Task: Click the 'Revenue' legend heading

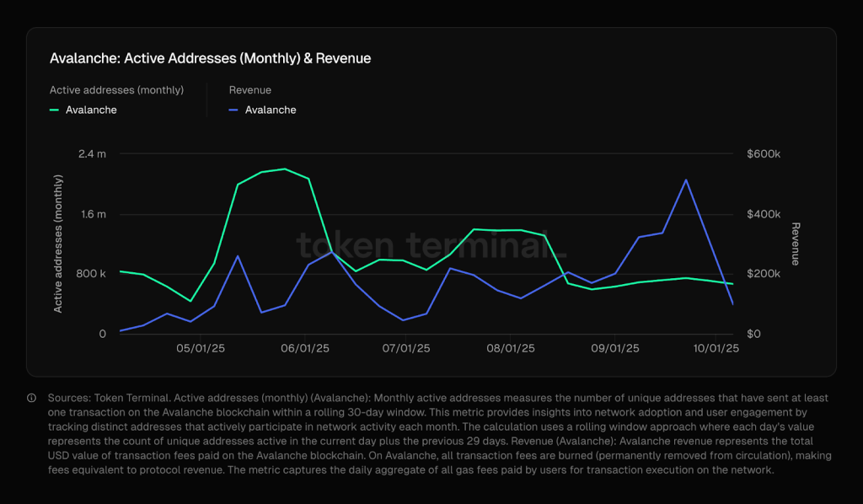Action: 250,89
